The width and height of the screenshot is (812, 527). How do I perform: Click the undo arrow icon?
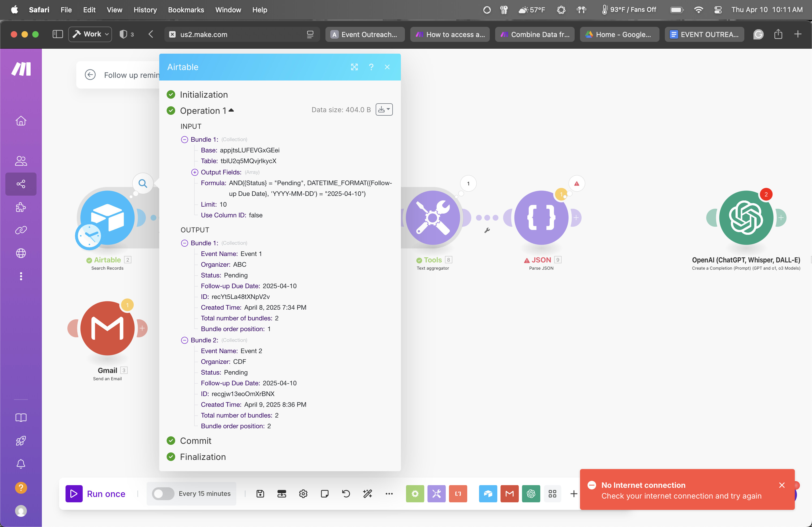(x=346, y=494)
